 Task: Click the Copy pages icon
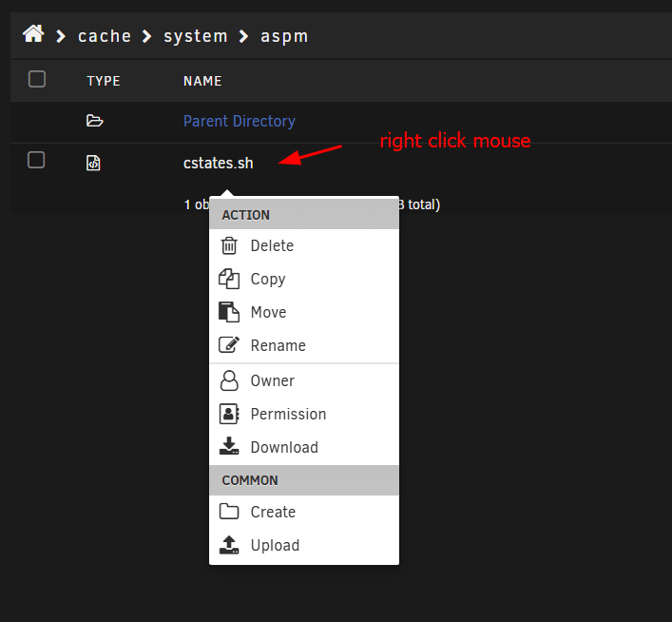[229, 279]
